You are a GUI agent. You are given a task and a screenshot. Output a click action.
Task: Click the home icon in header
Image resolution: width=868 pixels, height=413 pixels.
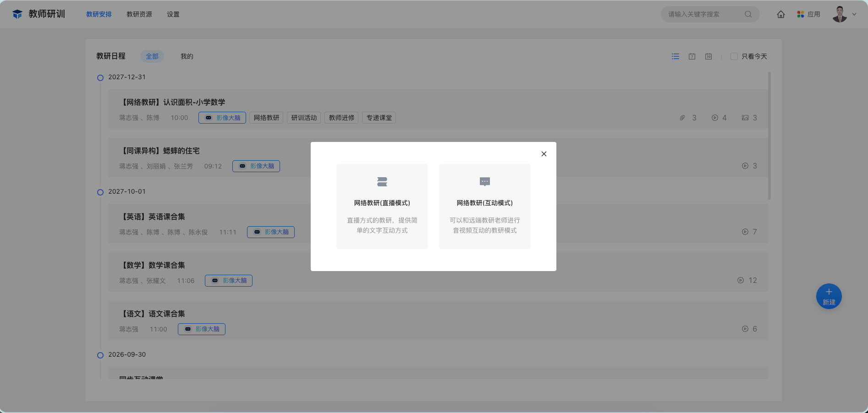(x=781, y=14)
